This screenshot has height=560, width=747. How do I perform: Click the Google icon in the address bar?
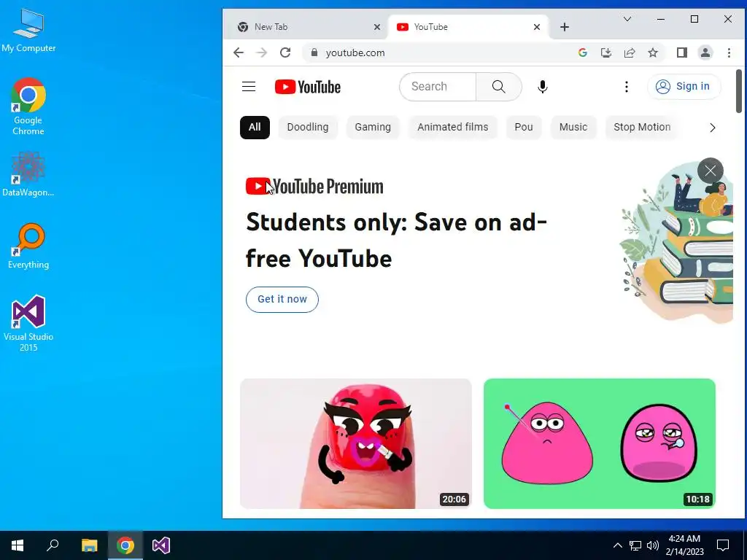pos(582,52)
